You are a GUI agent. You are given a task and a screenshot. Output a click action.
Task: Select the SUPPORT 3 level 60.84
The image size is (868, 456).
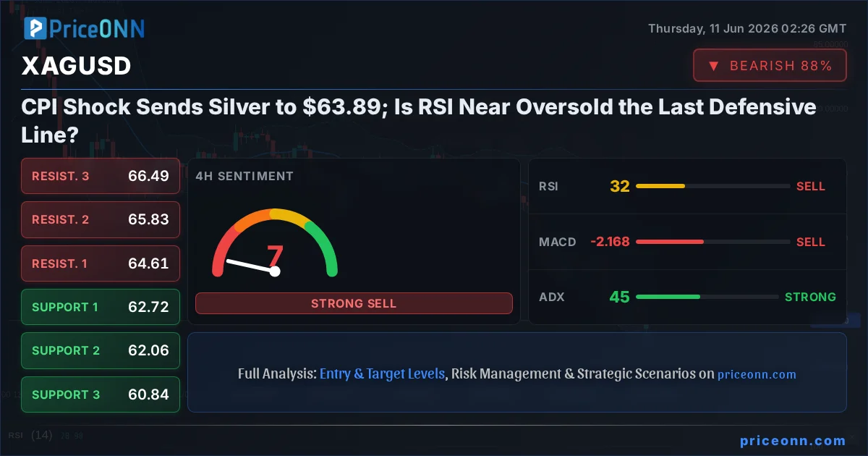pyautogui.click(x=101, y=394)
